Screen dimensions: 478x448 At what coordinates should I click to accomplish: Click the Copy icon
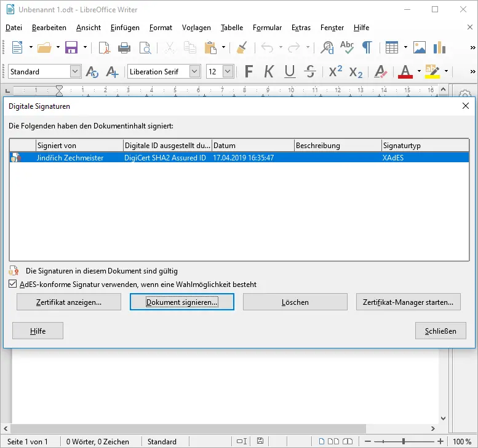click(190, 47)
